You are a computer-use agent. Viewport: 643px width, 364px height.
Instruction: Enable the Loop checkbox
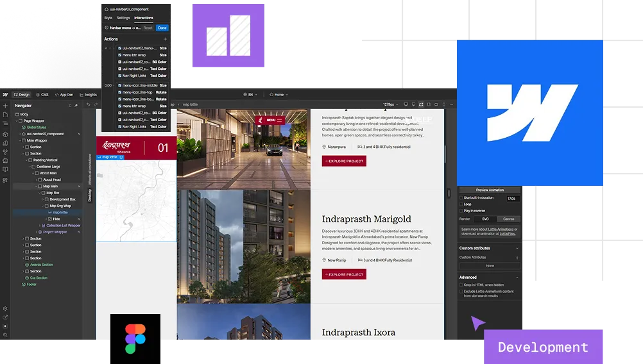[x=461, y=204]
